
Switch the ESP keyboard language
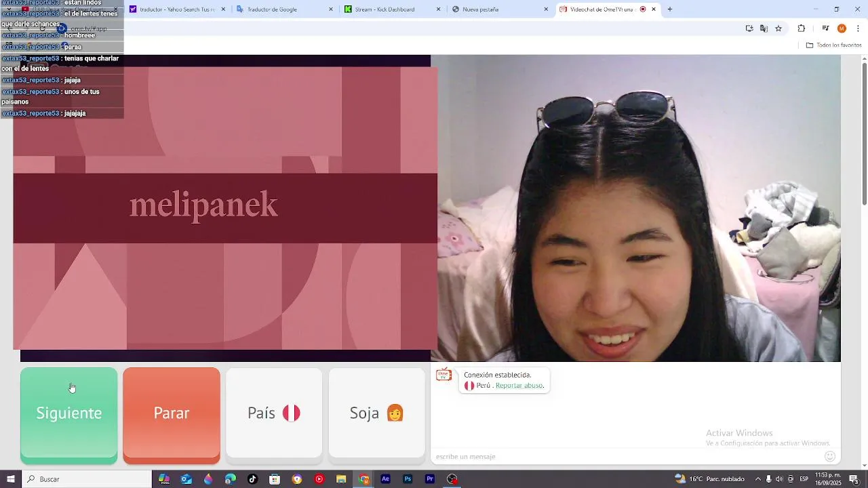tap(804, 479)
